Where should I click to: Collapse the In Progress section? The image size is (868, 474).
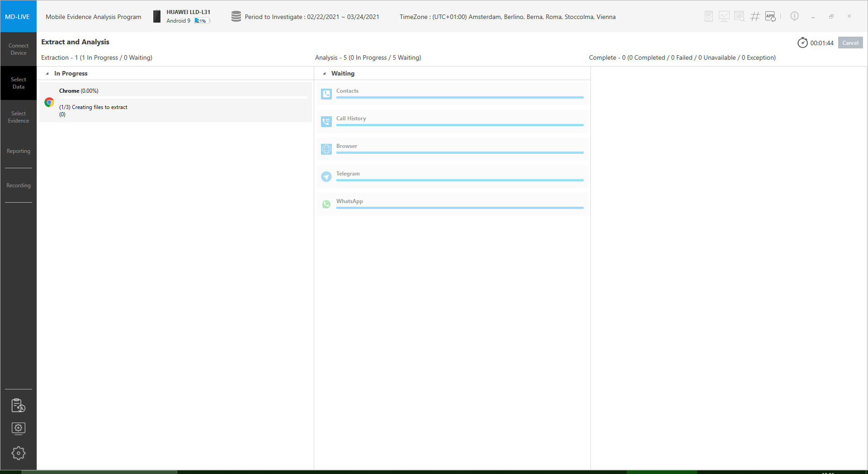click(x=47, y=73)
